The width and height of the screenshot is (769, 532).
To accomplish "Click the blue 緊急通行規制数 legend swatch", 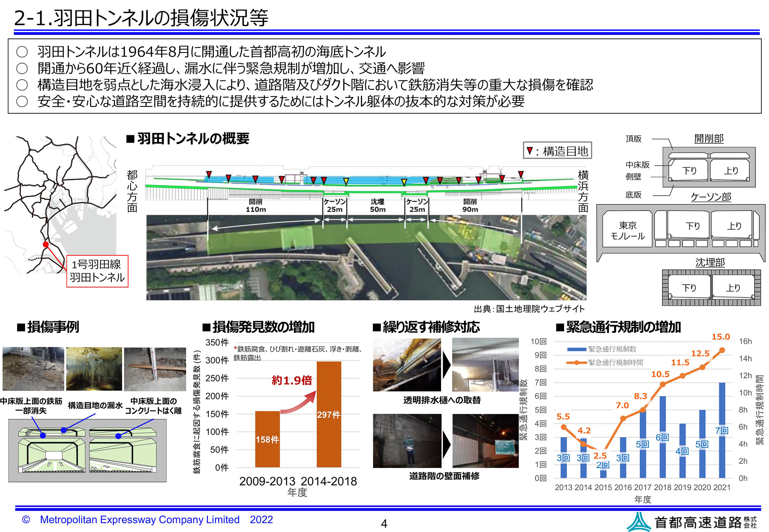I will click(x=576, y=349).
